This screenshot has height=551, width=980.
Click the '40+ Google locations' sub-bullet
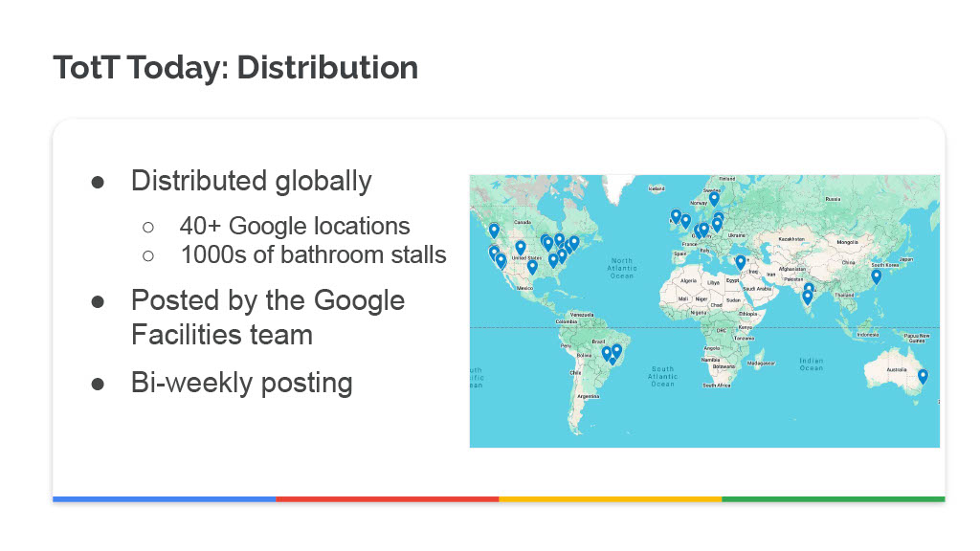(x=295, y=226)
